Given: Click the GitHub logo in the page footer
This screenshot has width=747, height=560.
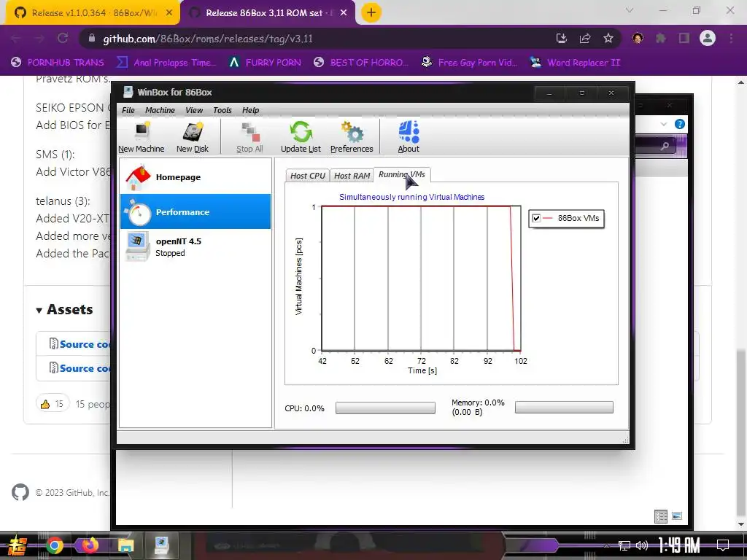Looking at the screenshot, I should 20,492.
